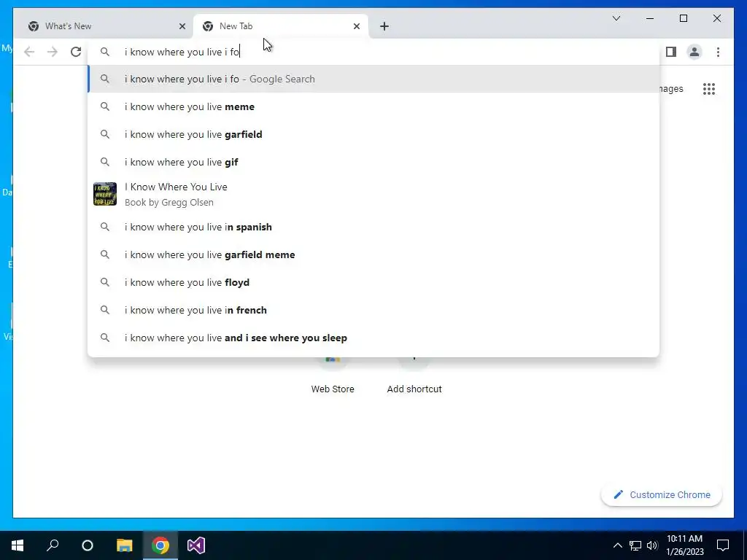This screenshot has height=560, width=747.
Task: Open File Explorer from taskbar
Action: coord(124,545)
